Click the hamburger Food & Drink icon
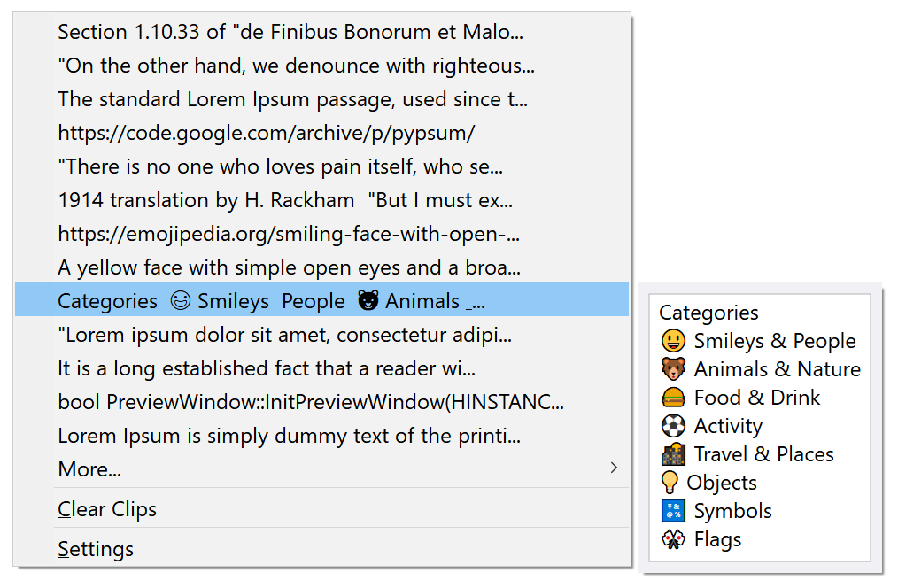This screenshot has width=898, height=588. 673,398
